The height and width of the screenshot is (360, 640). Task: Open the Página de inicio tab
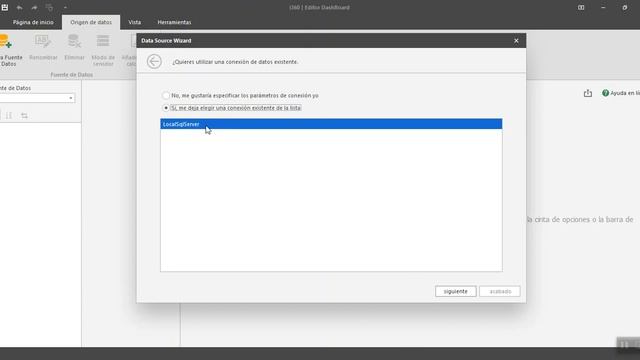point(33,22)
